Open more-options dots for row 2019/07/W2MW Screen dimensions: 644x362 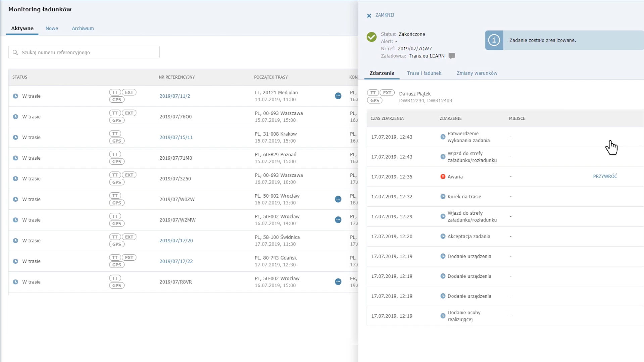pyautogui.click(x=338, y=220)
